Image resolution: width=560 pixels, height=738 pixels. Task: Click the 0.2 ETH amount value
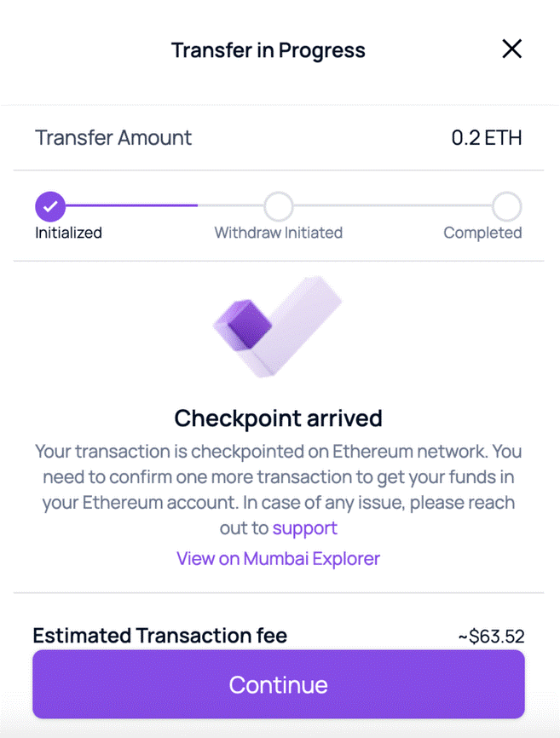pos(487,138)
